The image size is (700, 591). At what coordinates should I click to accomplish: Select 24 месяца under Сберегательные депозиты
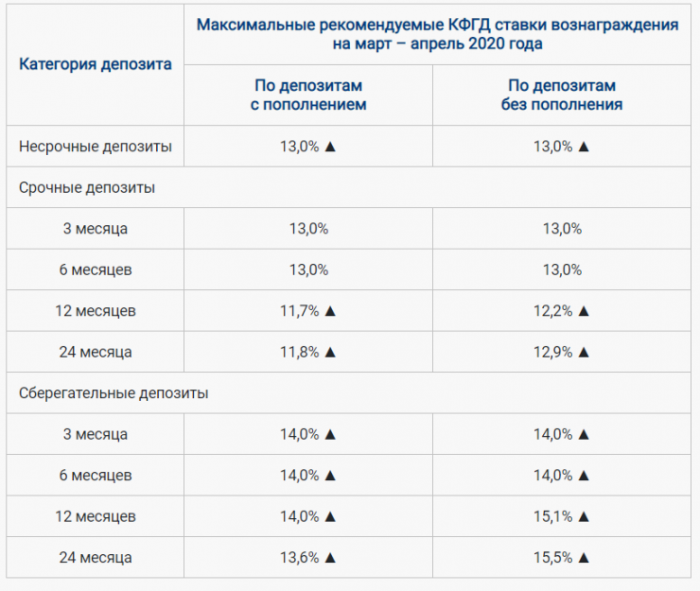pos(96,557)
